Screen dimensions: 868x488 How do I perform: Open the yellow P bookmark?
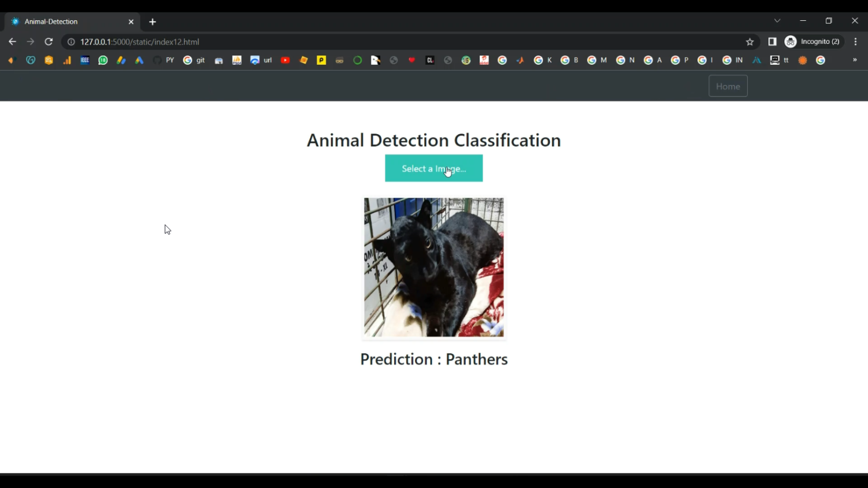tap(321, 60)
